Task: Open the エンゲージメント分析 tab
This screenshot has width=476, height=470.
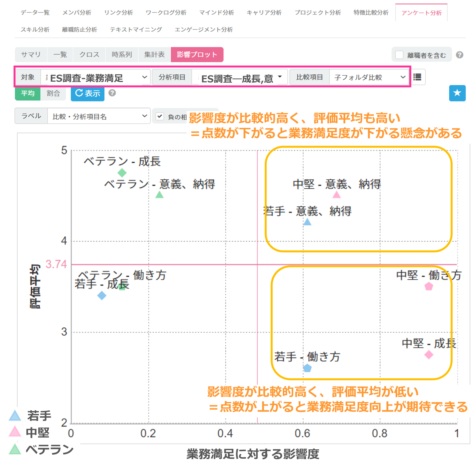Action: (x=204, y=30)
